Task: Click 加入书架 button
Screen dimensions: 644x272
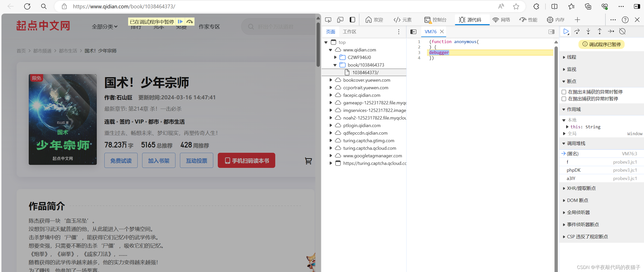Action: 159,161
